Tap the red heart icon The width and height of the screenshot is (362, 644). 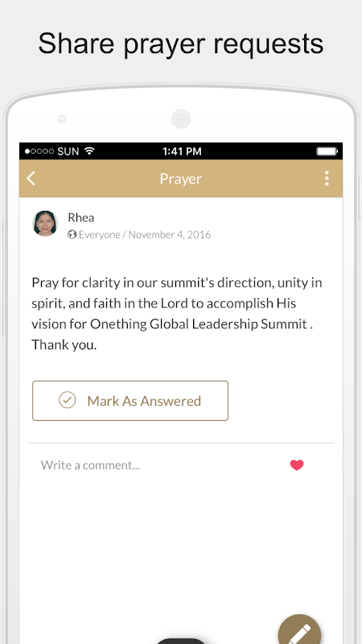point(297,465)
